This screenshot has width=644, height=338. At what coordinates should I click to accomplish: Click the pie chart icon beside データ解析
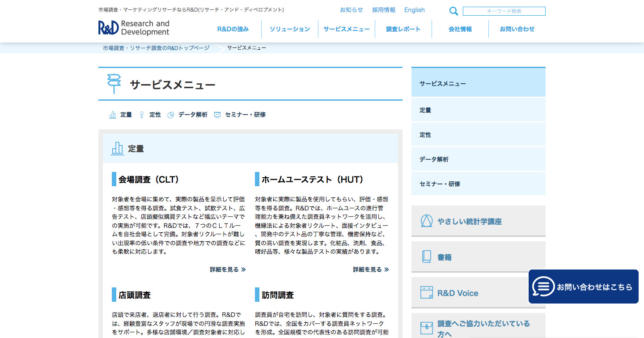click(171, 115)
